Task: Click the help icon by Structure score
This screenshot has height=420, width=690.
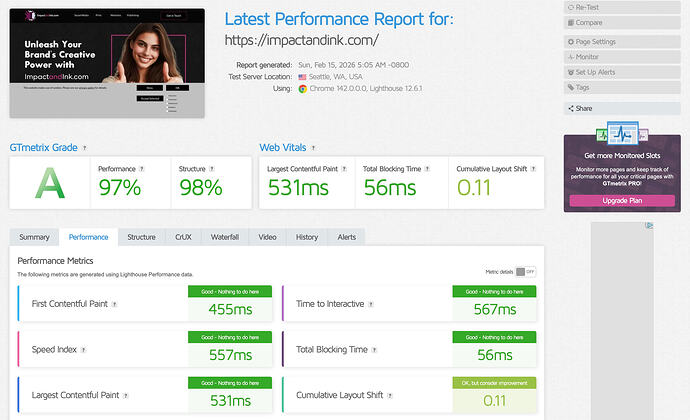Action: (211, 169)
